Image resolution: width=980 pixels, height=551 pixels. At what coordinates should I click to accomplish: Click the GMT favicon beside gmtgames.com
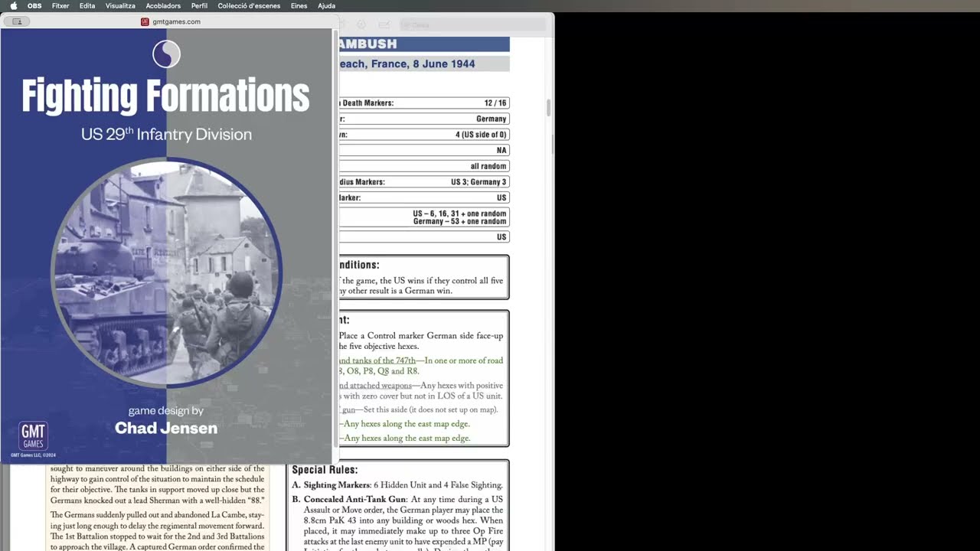[x=145, y=21]
